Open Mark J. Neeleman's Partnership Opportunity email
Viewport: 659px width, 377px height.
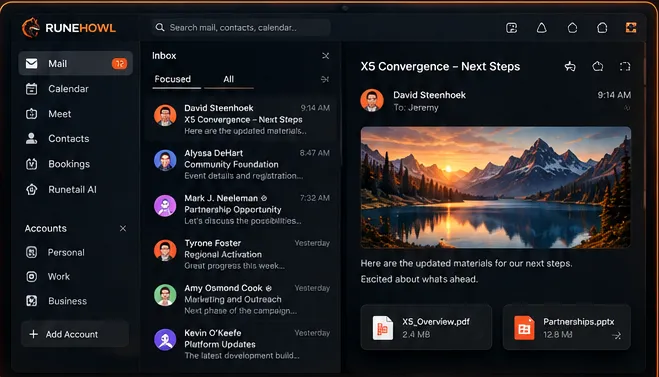tap(241, 209)
